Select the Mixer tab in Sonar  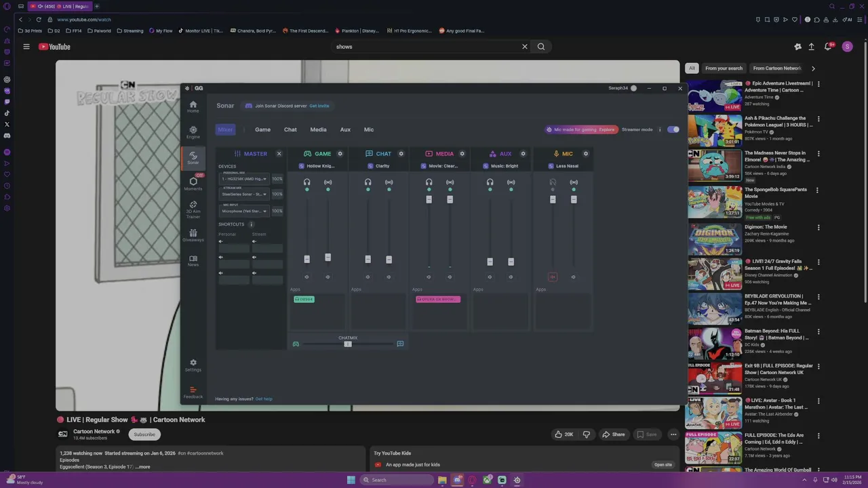(225, 129)
